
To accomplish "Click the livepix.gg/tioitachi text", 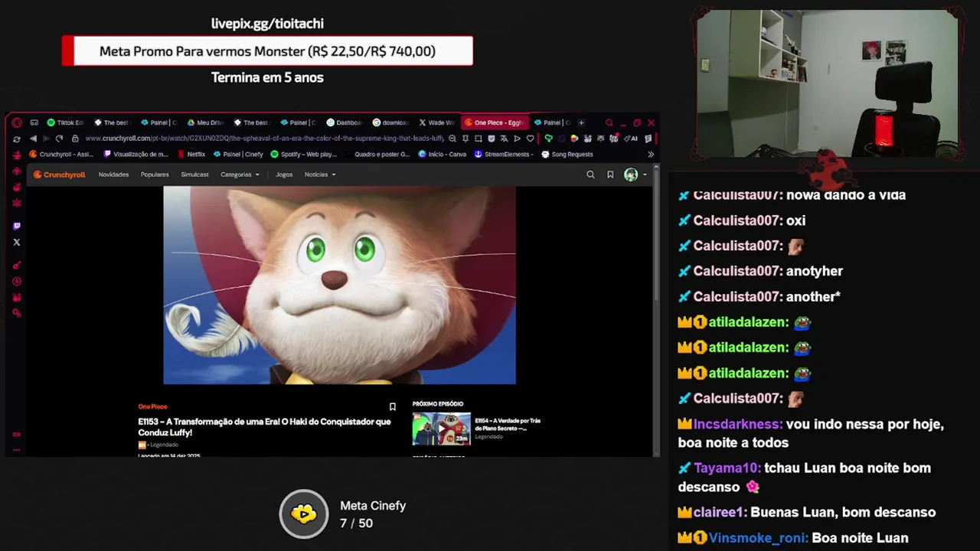I will [267, 24].
